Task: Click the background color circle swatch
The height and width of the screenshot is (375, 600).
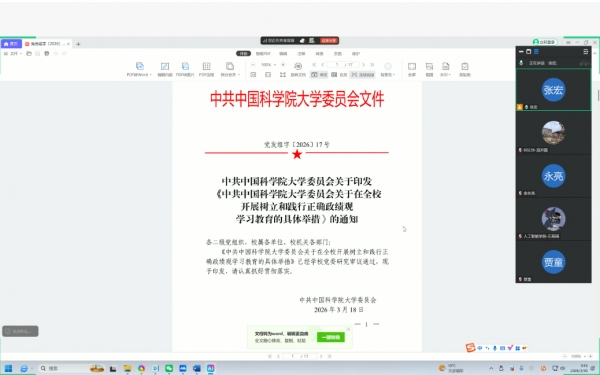Action: pyautogui.click(x=388, y=66)
